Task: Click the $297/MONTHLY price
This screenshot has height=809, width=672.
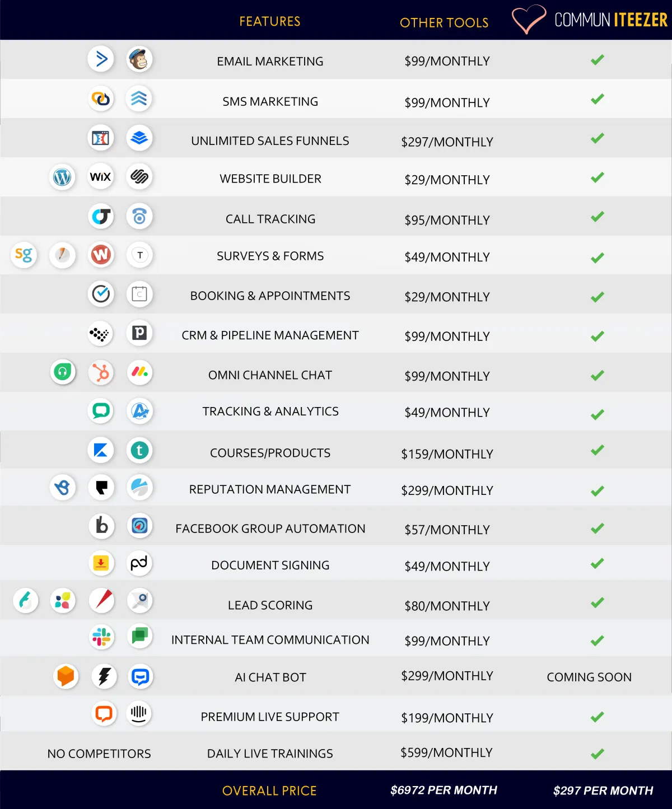Action: 447,142
